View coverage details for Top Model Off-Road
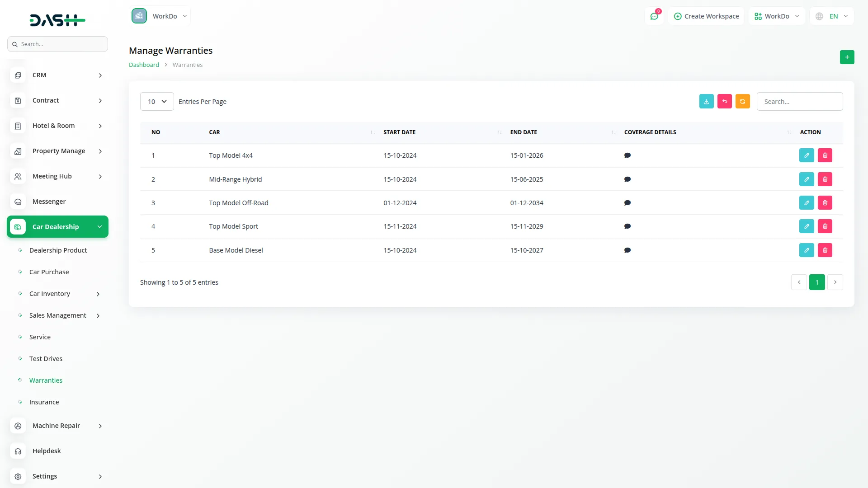This screenshot has width=868, height=488. (627, 203)
